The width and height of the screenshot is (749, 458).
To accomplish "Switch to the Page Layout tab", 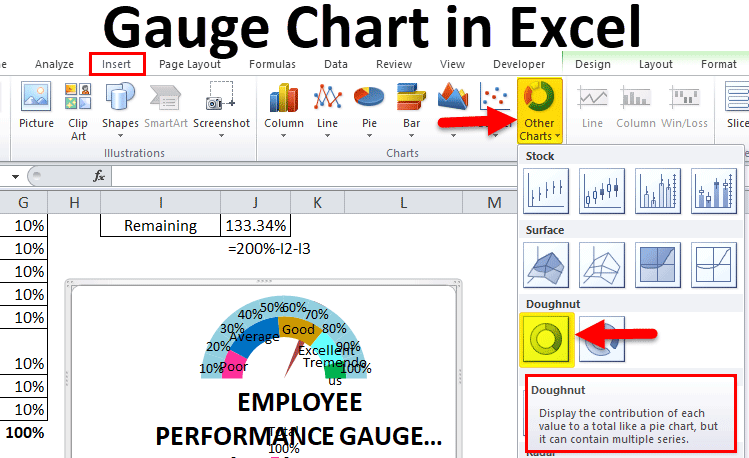I will (x=190, y=64).
